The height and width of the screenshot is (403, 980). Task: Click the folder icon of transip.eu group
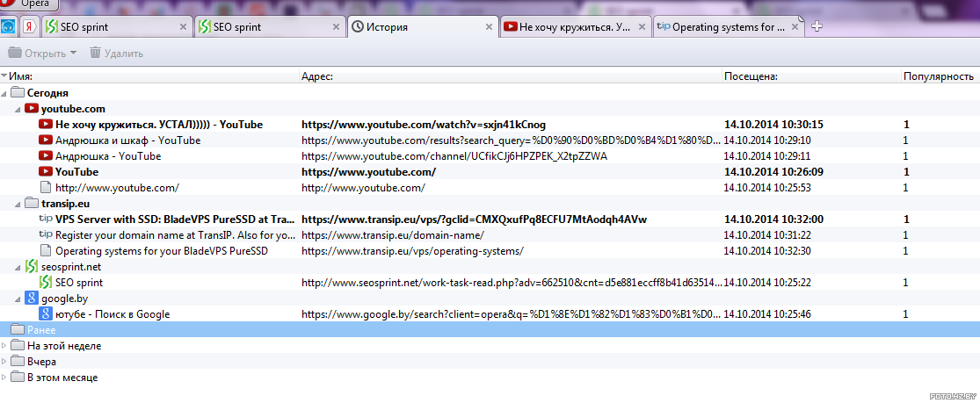(x=32, y=203)
